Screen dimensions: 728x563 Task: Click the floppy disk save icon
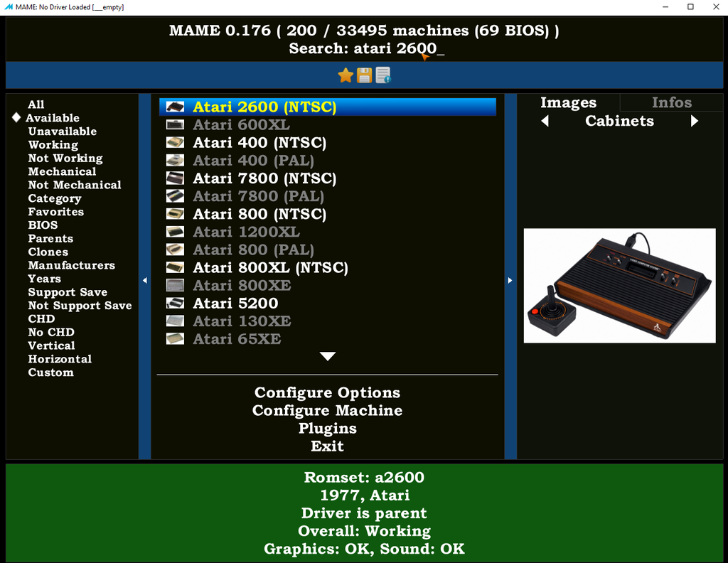coord(364,75)
